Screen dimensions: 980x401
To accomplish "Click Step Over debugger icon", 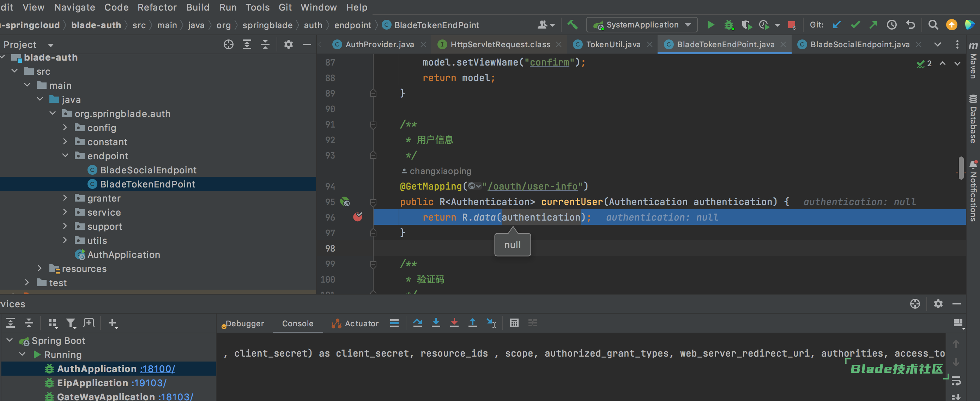I will pyautogui.click(x=417, y=323).
